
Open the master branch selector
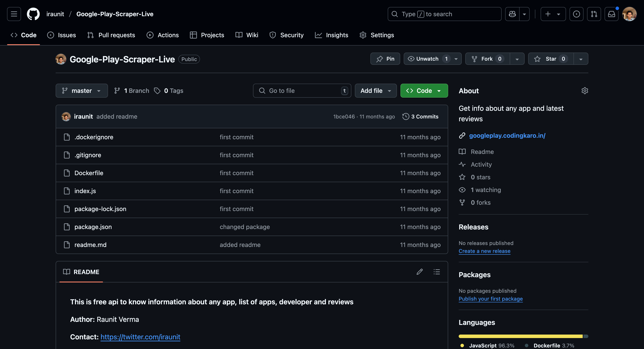[82, 91]
